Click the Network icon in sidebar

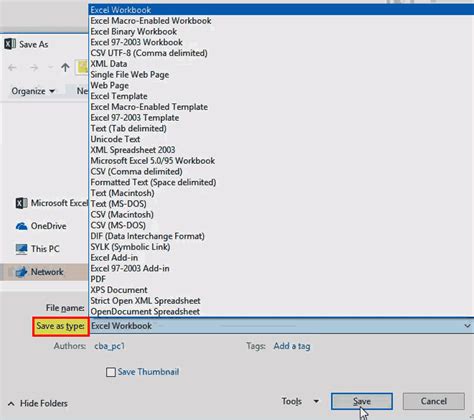pos(22,272)
